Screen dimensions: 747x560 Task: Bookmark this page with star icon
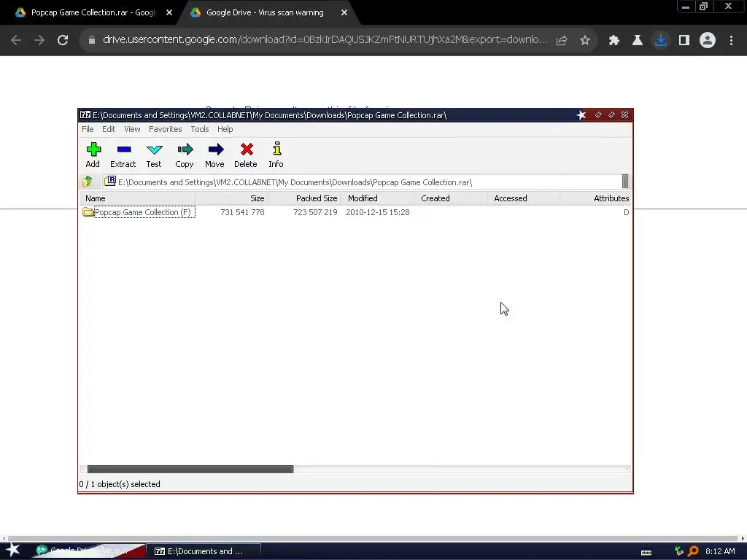point(585,41)
